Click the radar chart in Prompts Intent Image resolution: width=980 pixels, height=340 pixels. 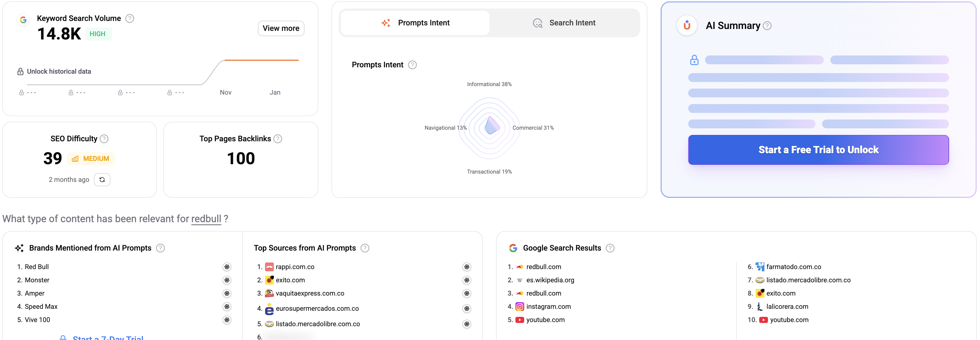(x=489, y=128)
